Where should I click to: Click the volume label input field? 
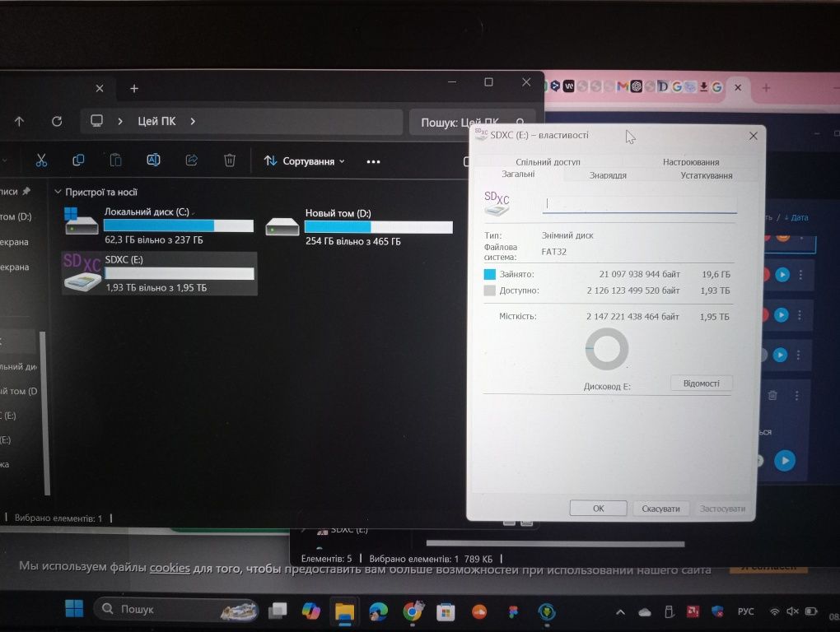pyautogui.click(x=639, y=204)
